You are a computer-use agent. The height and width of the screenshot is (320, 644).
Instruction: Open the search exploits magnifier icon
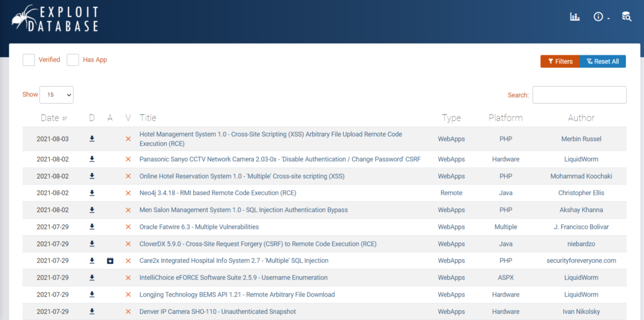(626, 17)
